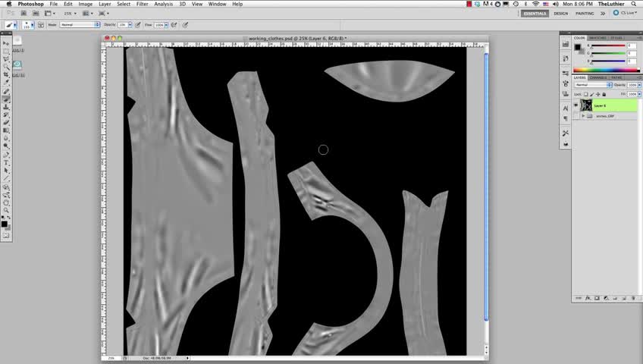Enable airbrush mode next to Flow

174,25
